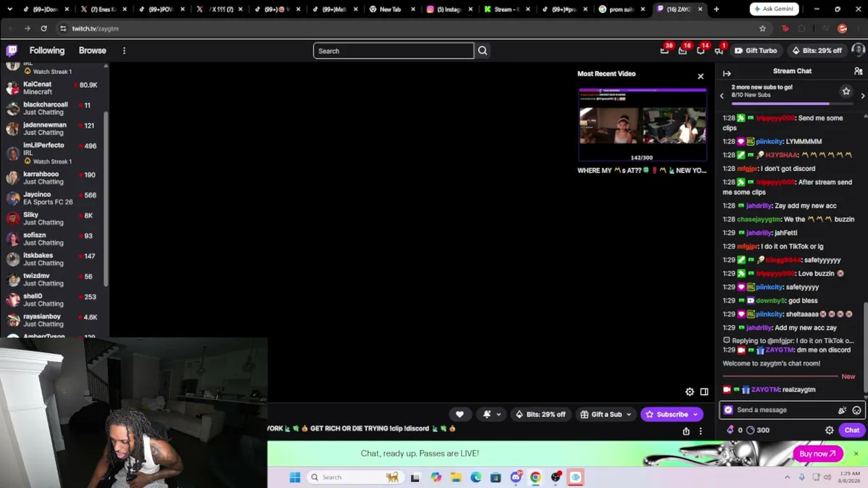868x488 pixels.
Task: Open Microsoft Edge from the taskbar
Action: click(x=476, y=477)
